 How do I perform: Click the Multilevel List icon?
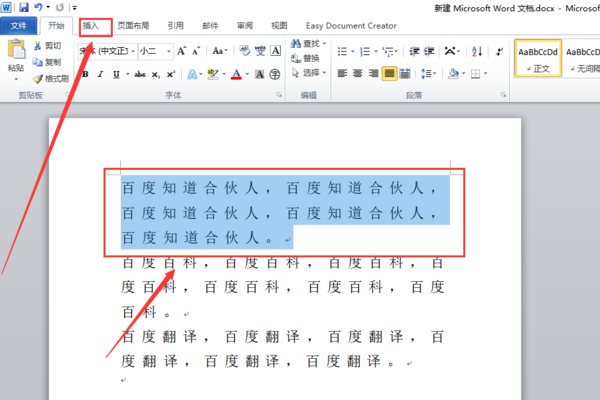(388, 51)
